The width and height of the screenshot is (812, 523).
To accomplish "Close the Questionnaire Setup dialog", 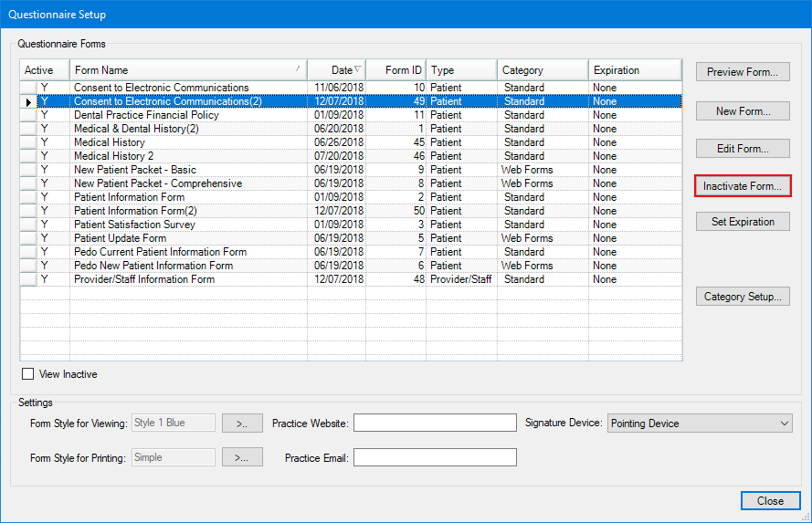I will pos(769,500).
